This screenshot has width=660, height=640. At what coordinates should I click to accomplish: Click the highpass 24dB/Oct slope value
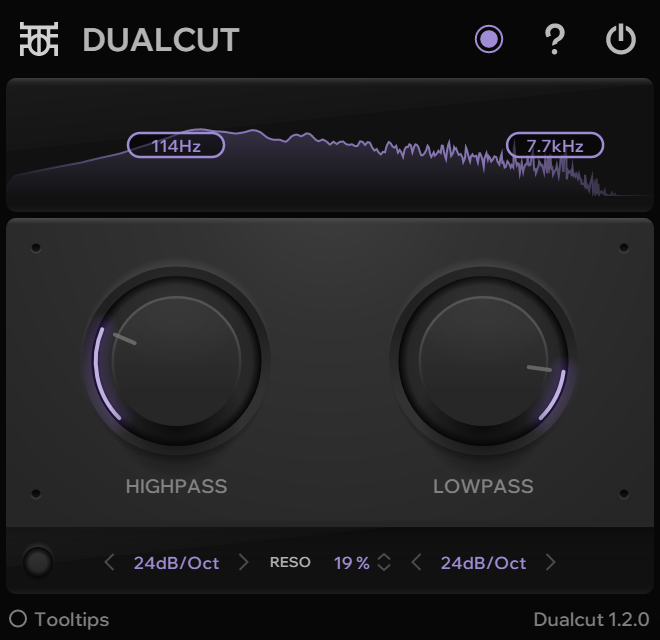click(176, 563)
